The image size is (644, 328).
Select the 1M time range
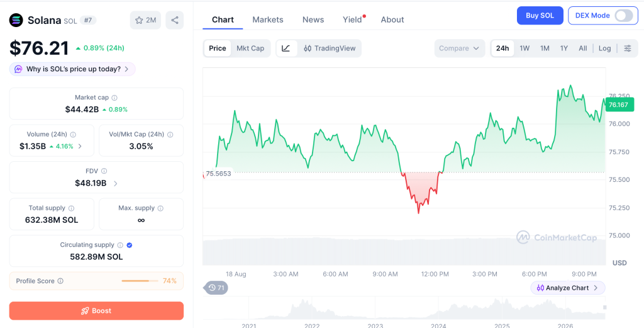(x=545, y=48)
